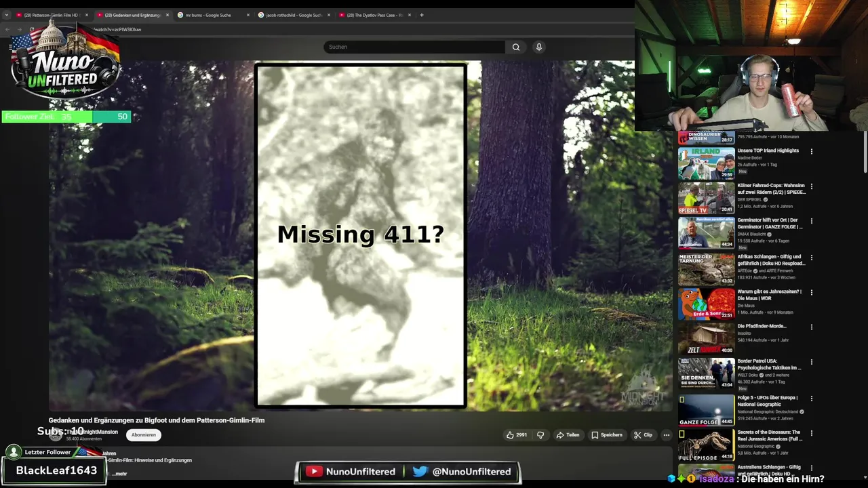The height and width of the screenshot is (488, 868).
Task: Open 'Warum gibt es Jahreszeiten' thumbnail
Action: (707, 304)
